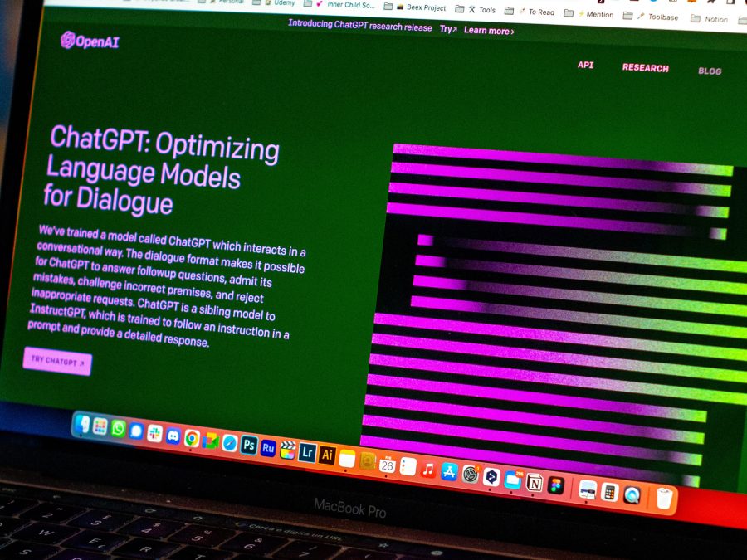Open the Mail app with unread badge
747x560 pixels.
click(513, 480)
